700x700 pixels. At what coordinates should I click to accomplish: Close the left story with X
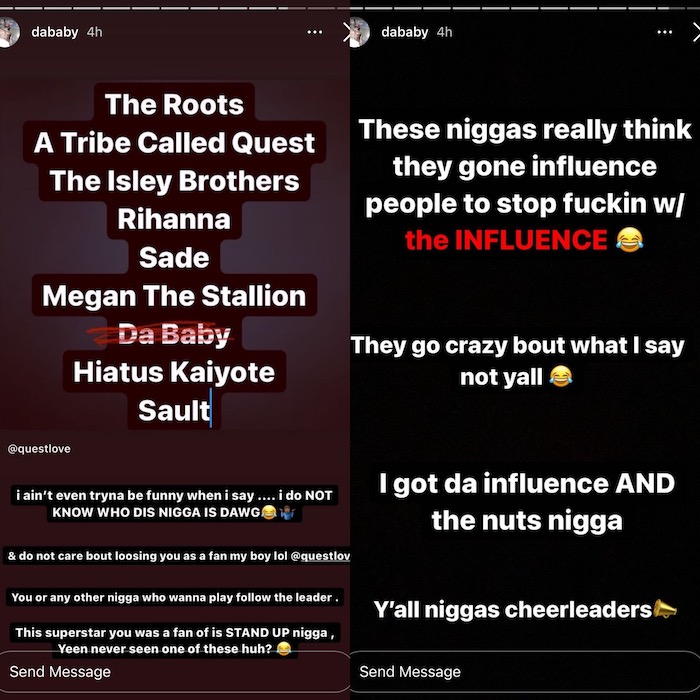coord(346,32)
